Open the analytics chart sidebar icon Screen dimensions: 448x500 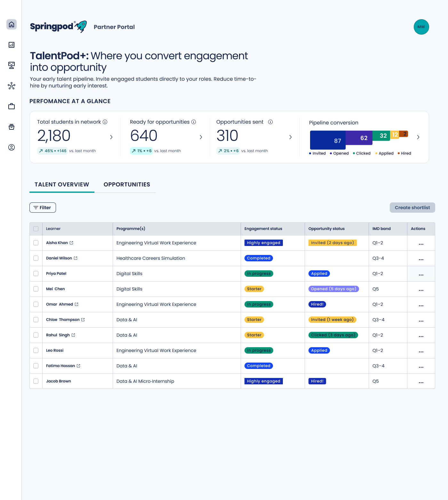[x=12, y=45]
